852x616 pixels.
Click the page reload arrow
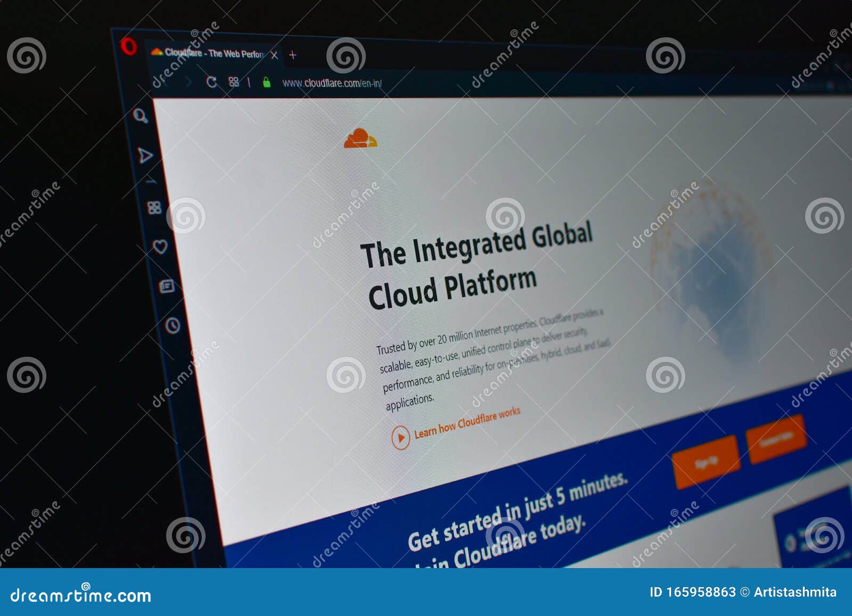pos(211,81)
